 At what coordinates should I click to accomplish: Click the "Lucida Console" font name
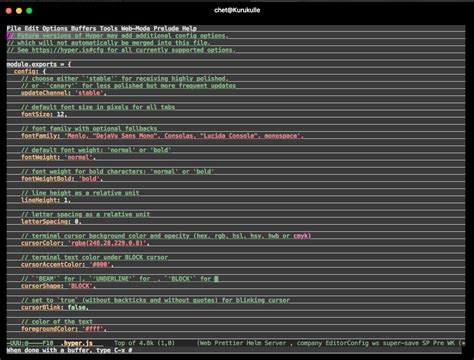(x=230, y=136)
